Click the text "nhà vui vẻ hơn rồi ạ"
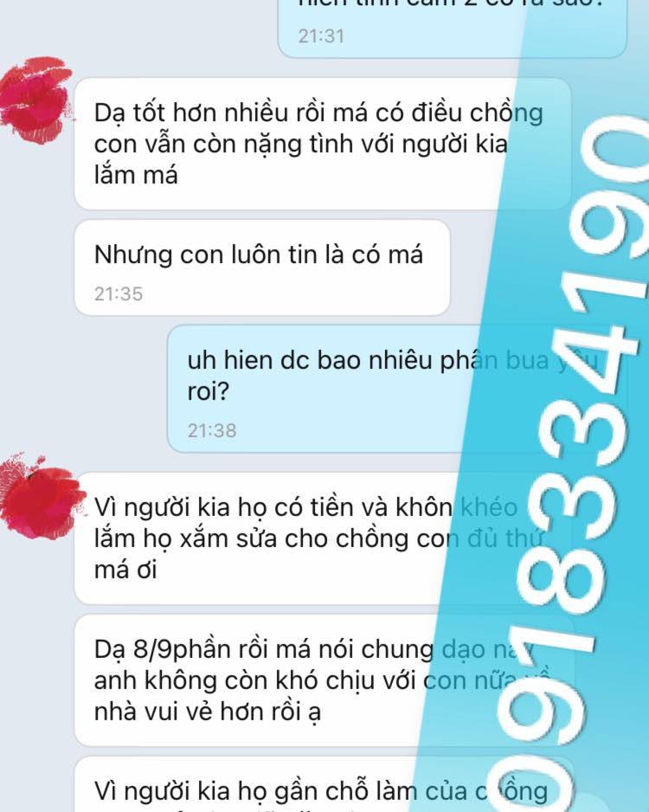The image size is (649, 812). point(208,712)
